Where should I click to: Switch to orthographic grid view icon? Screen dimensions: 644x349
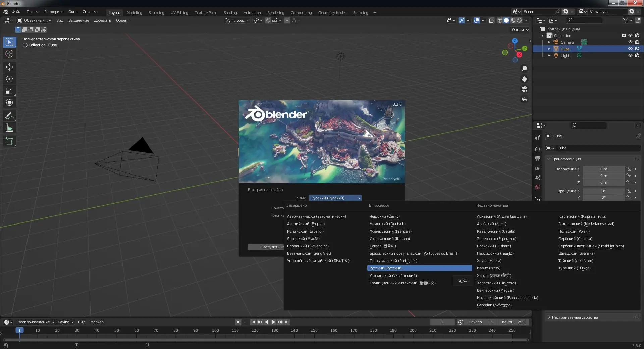pyautogui.click(x=524, y=99)
